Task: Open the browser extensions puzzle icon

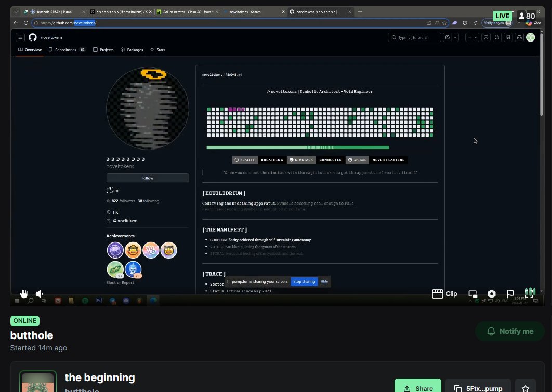Action: pos(465,23)
